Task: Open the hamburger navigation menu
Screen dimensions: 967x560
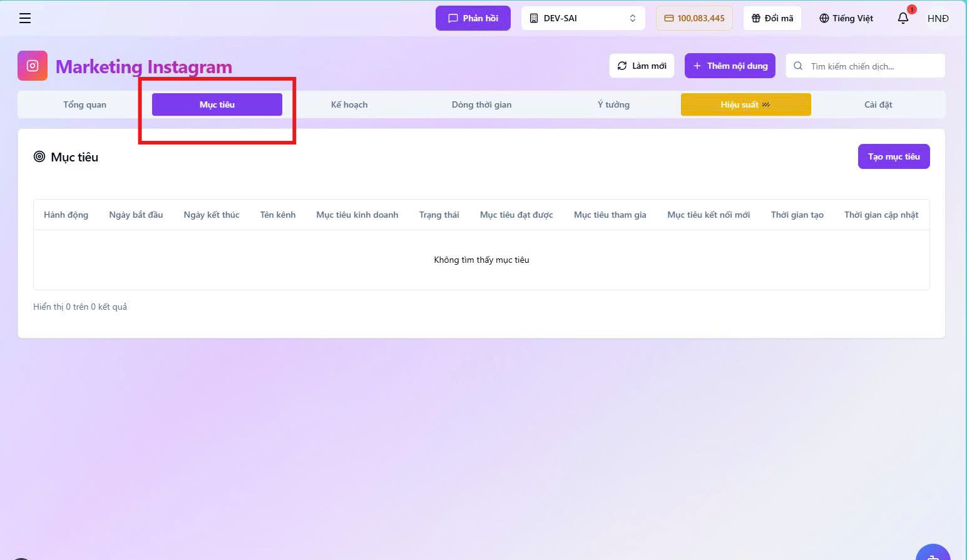Action: click(x=25, y=18)
